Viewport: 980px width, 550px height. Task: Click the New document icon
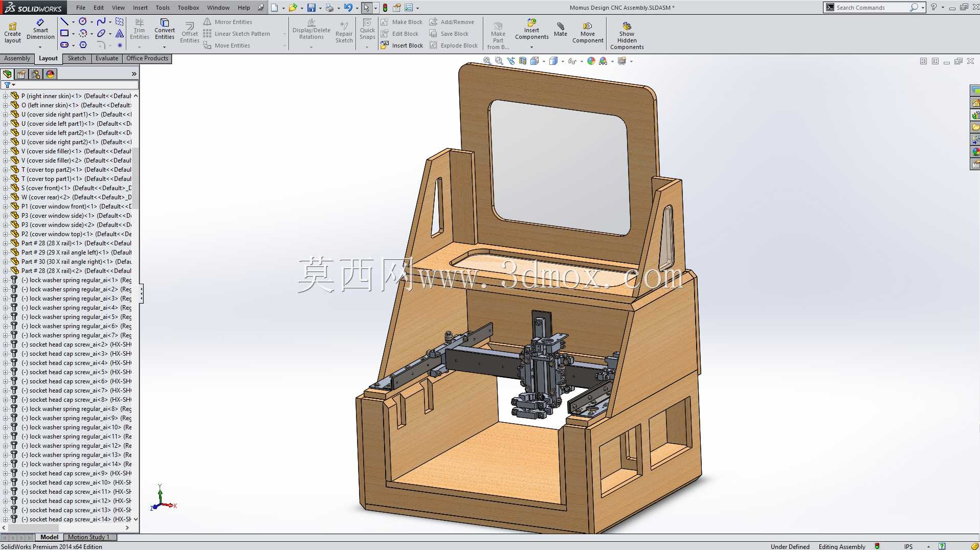[275, 8]
